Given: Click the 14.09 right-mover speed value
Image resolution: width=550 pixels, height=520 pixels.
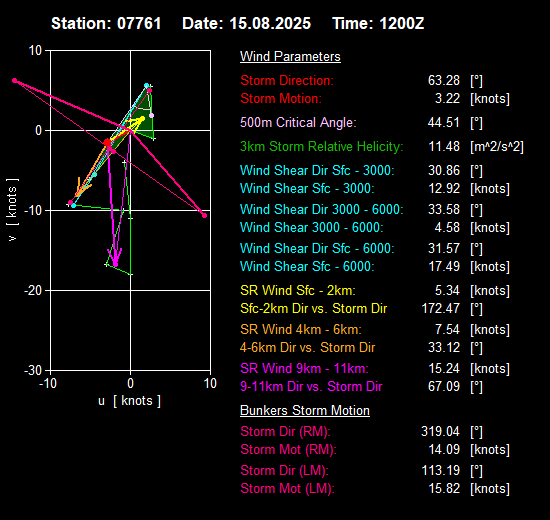Looking at the screenshot, I should pos(444,449).
